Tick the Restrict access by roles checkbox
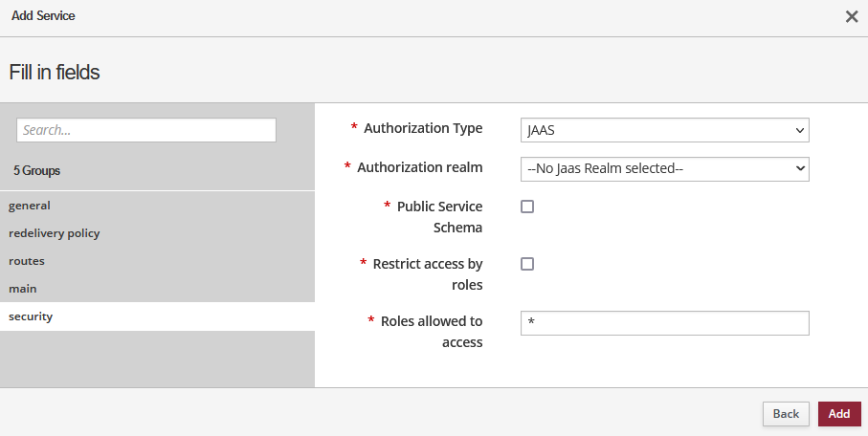 (527, 264)
